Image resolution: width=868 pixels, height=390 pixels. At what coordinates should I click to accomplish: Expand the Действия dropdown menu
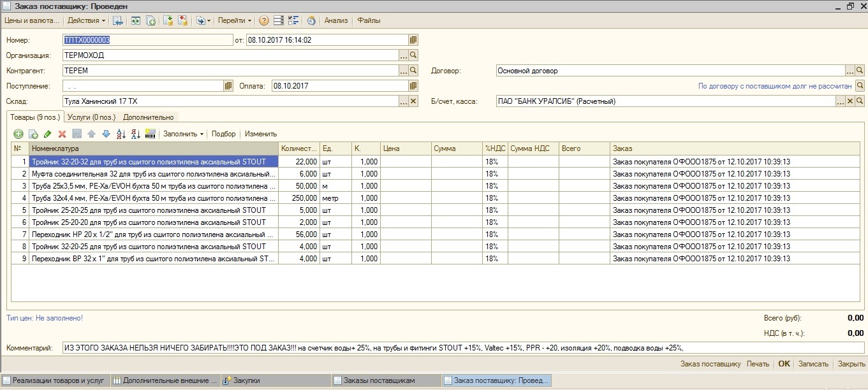click(x=86, y=20)
